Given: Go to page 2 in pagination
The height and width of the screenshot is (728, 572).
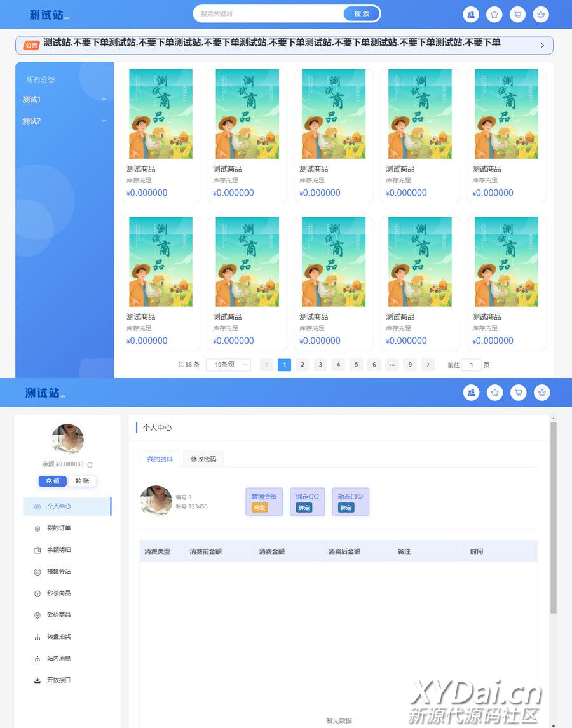Looking at the screenshot, I should (303, 365).
